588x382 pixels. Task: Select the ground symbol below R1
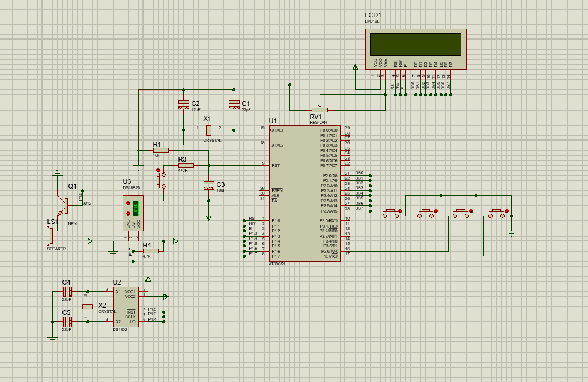138,167
